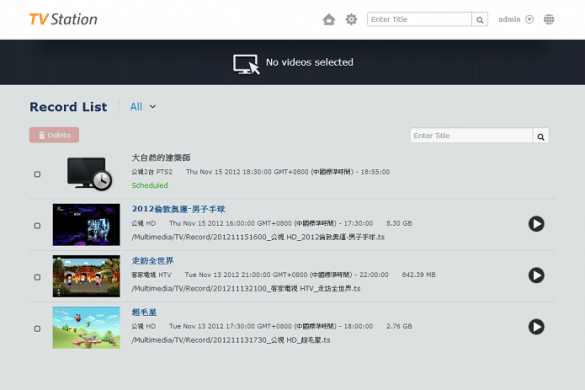Go to home via the house icon
This screenshot has height=390, width=585.
click(329, 19)
